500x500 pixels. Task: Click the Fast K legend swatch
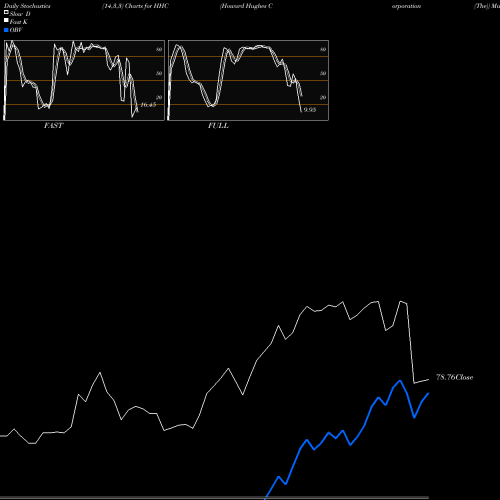[x=6, y=20]
